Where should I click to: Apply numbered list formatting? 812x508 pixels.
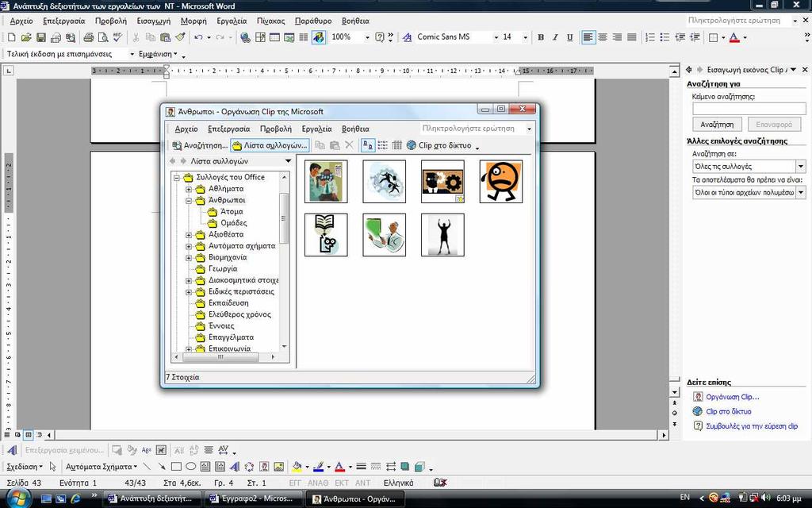[650, 37]
